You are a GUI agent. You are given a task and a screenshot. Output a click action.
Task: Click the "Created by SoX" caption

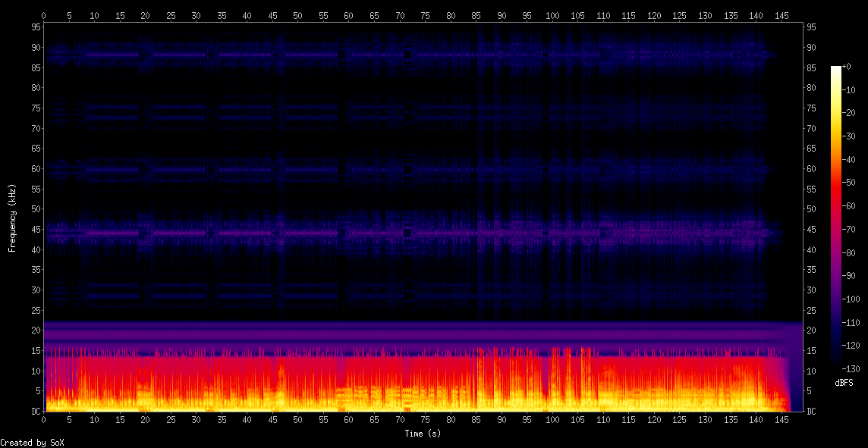point(32,443)
